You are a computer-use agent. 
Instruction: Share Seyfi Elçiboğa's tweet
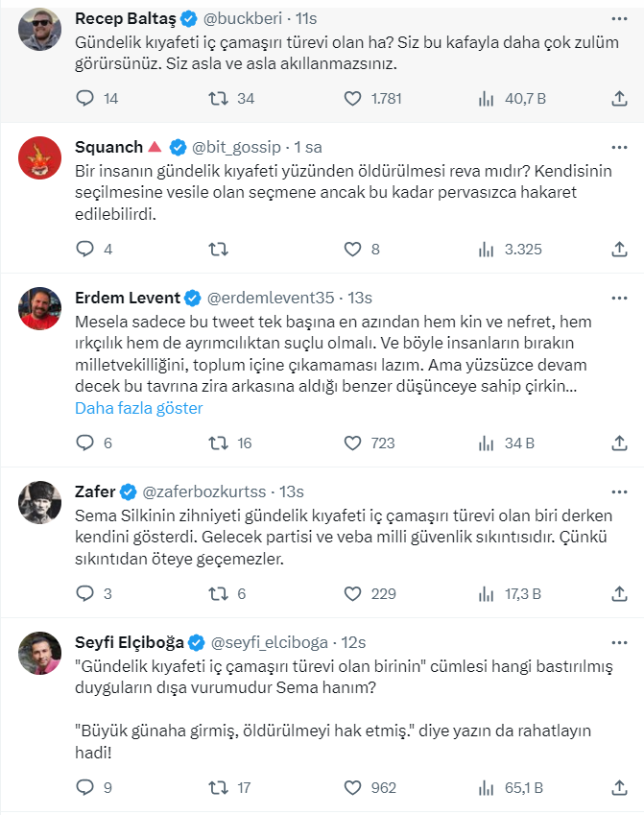619,788
